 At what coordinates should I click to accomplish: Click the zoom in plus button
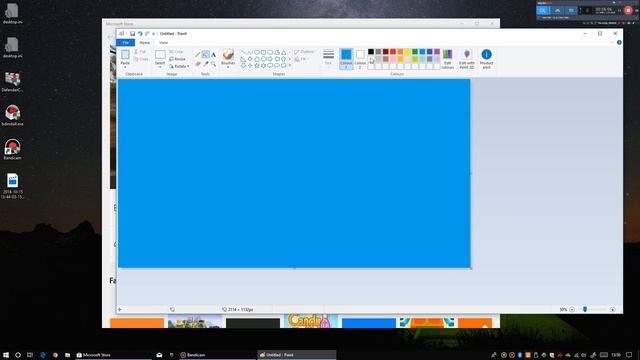(x=612, y=309)
